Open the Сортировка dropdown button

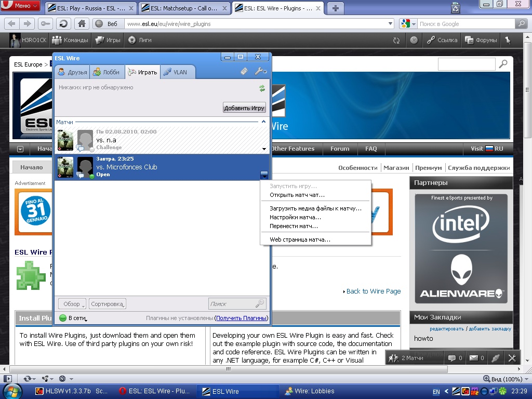click(108, 303)
